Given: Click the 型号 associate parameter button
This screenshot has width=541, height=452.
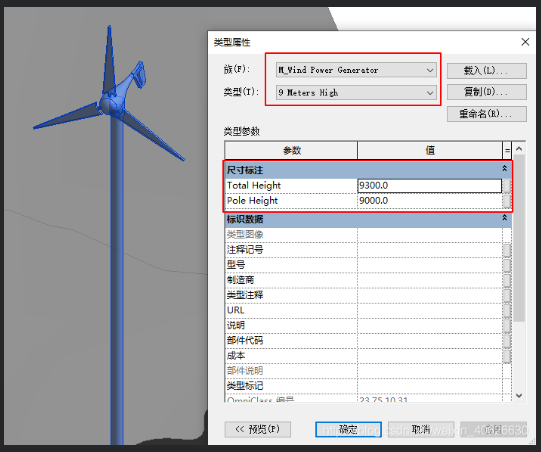Looking at the screenshot, I should click(506, 265).
